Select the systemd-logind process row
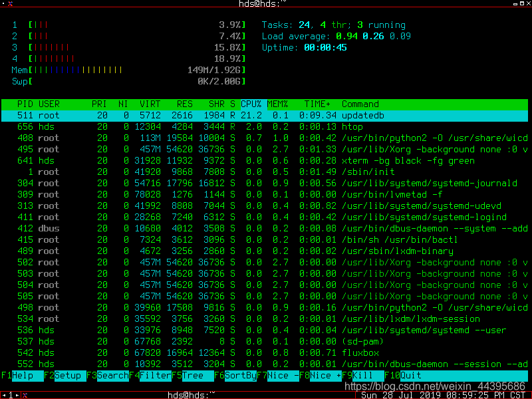Image resolution: width=532 pixels, height=399 pixels. point(265,217)
